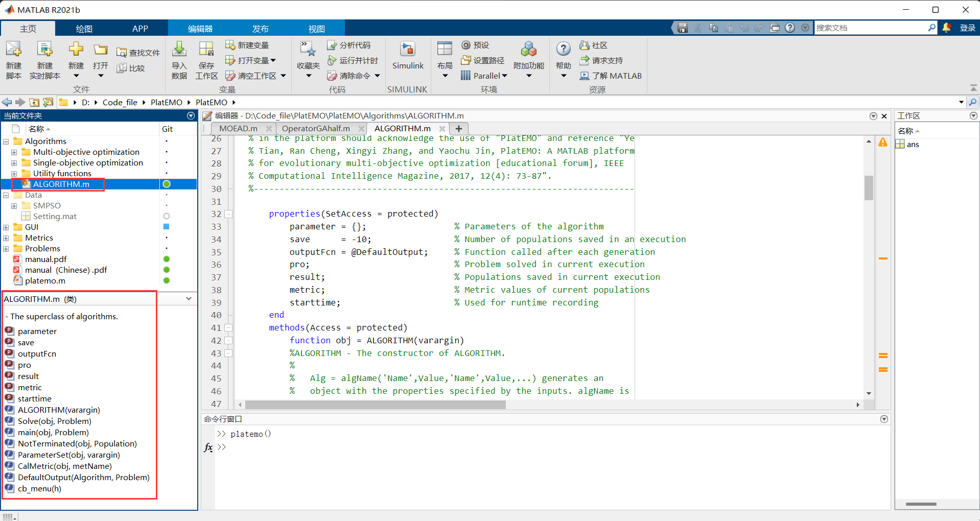Image resolution: width=980 pixels, height=521 pixels.
Task: Click the up one level folder icon
Action: [34, 102]
